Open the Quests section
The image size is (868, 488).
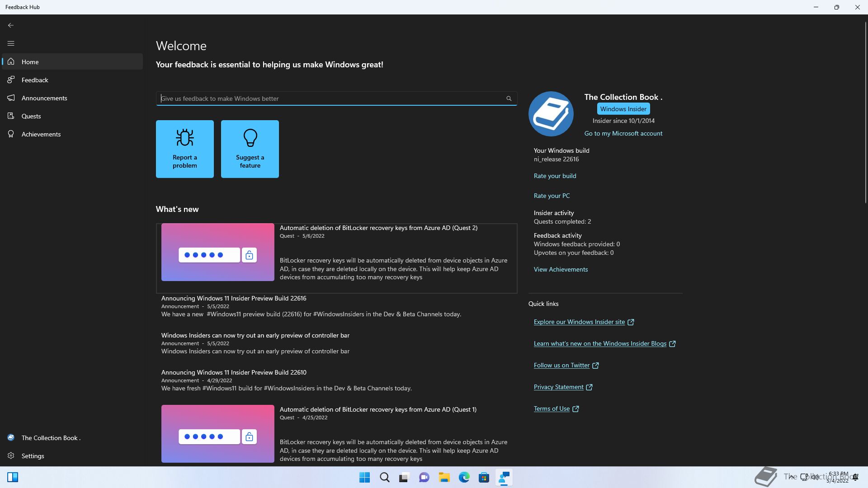tap(72, 116)
